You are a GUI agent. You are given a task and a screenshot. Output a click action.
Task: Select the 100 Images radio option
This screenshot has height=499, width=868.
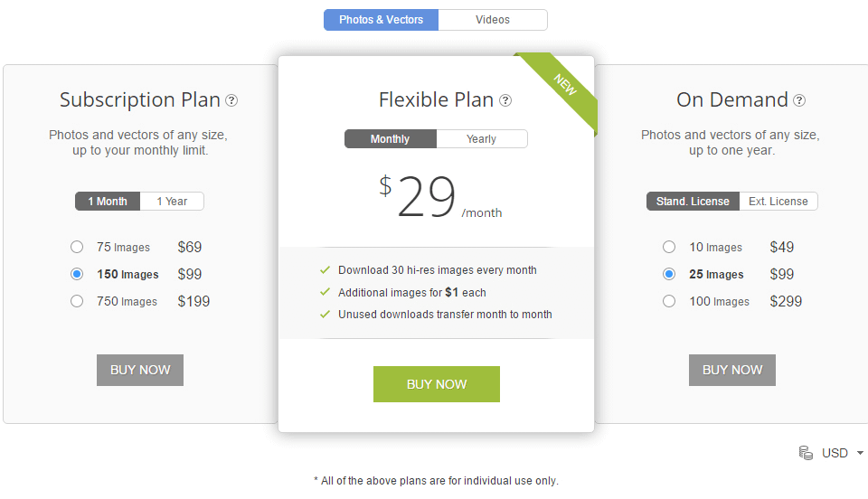pyautogui.click(x=669, y=301)
